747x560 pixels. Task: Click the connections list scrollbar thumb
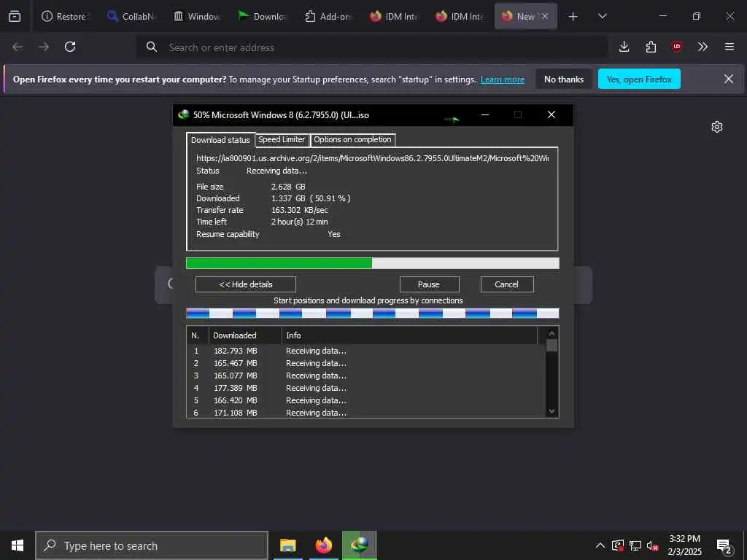click(x=551, y=345)
